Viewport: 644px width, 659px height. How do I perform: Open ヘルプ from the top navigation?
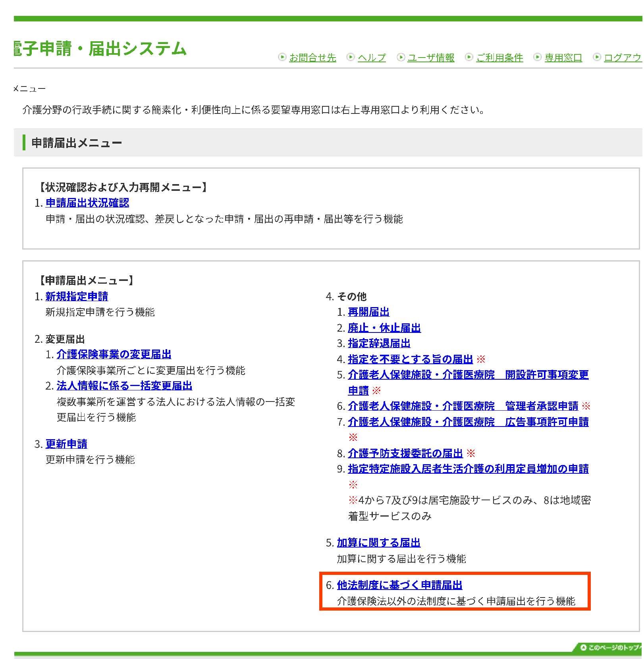pyautogui.click(x=372, y=58)
